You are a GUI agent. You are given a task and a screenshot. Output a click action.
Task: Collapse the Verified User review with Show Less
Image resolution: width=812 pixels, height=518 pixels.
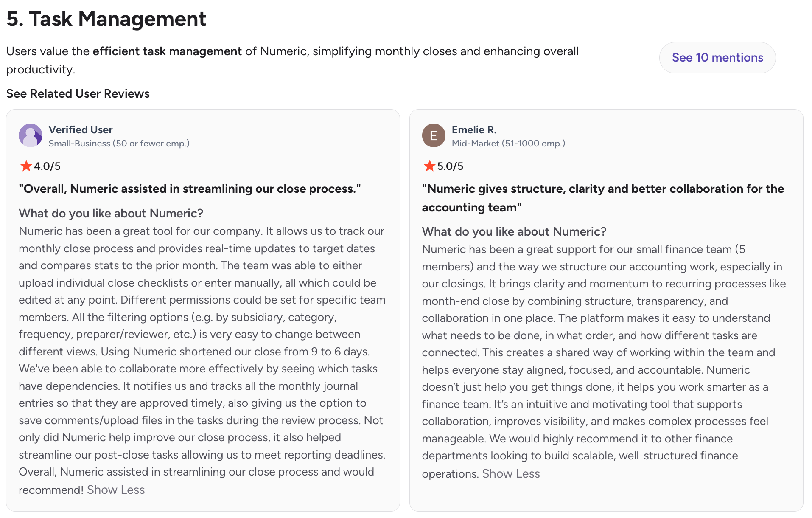(x=116, y=490)
